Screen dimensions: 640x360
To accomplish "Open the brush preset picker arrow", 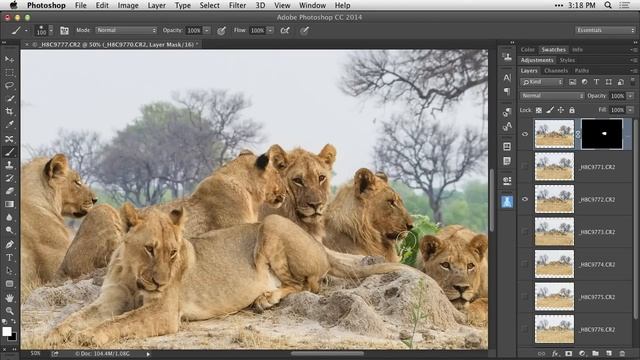I will coord(51,31).
